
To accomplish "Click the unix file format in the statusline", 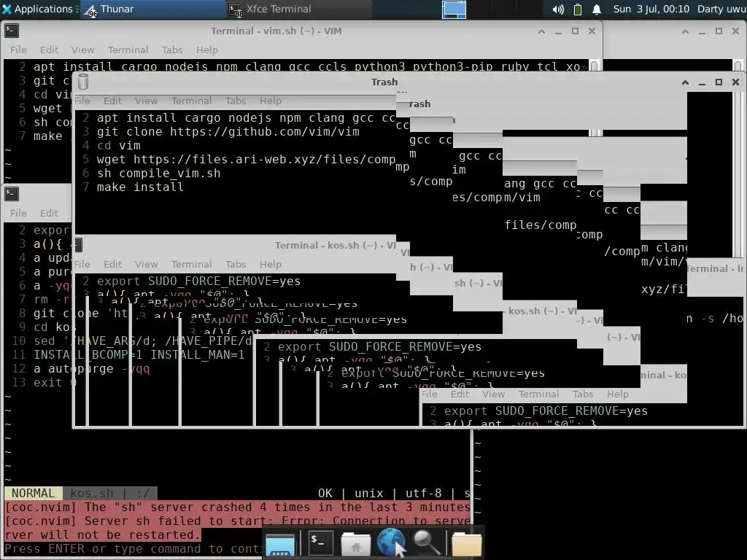I will 368,494.
